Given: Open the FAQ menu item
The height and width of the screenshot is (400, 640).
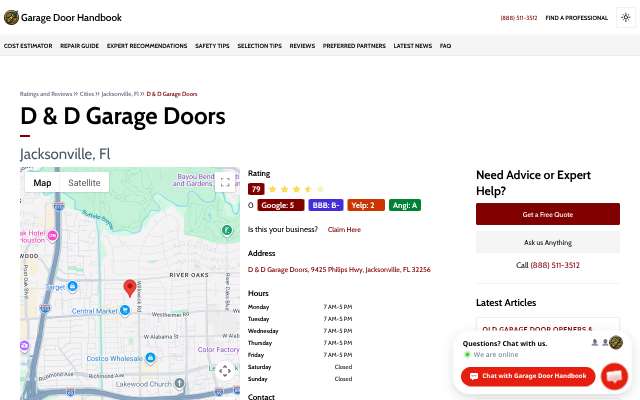Looking at the screenshot, I should point(445,46).
